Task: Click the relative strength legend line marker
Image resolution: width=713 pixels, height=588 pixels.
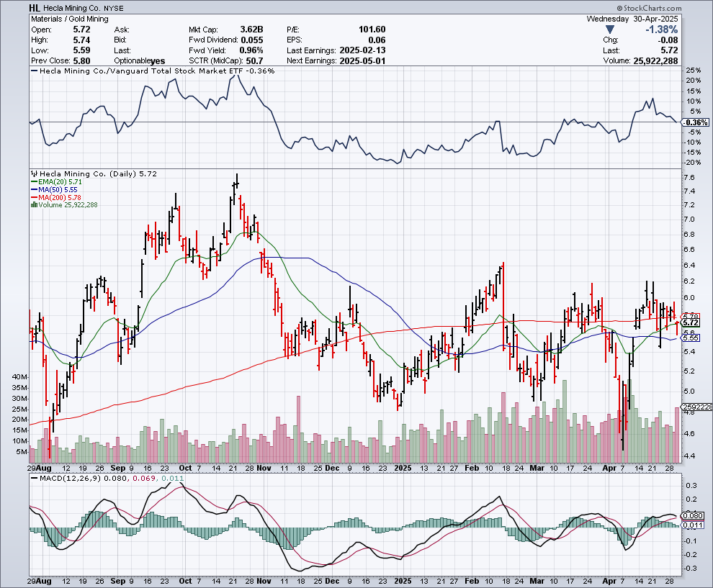Action: click(32, 71)
